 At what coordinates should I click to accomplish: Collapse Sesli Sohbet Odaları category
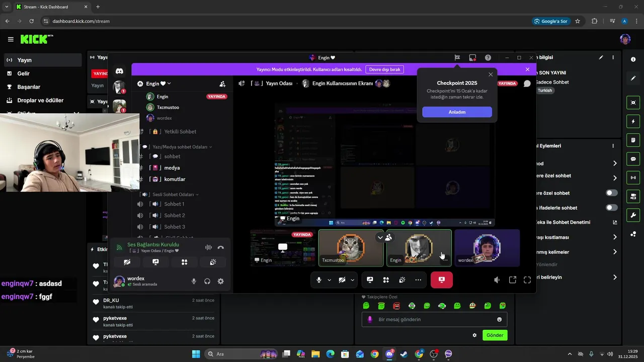[x=174, y=194]
